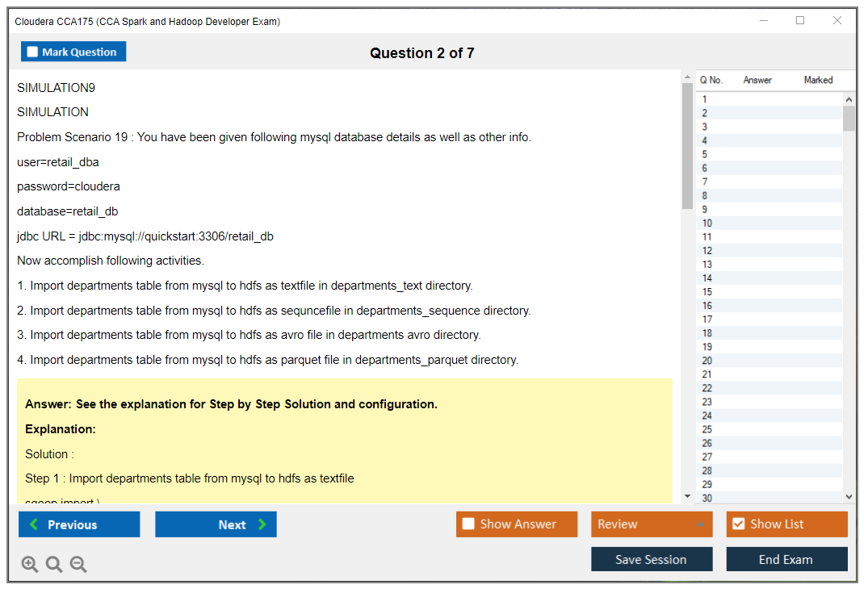868x593 pixels.
Task: Maximize the exam window
Action: click(800, 21)
